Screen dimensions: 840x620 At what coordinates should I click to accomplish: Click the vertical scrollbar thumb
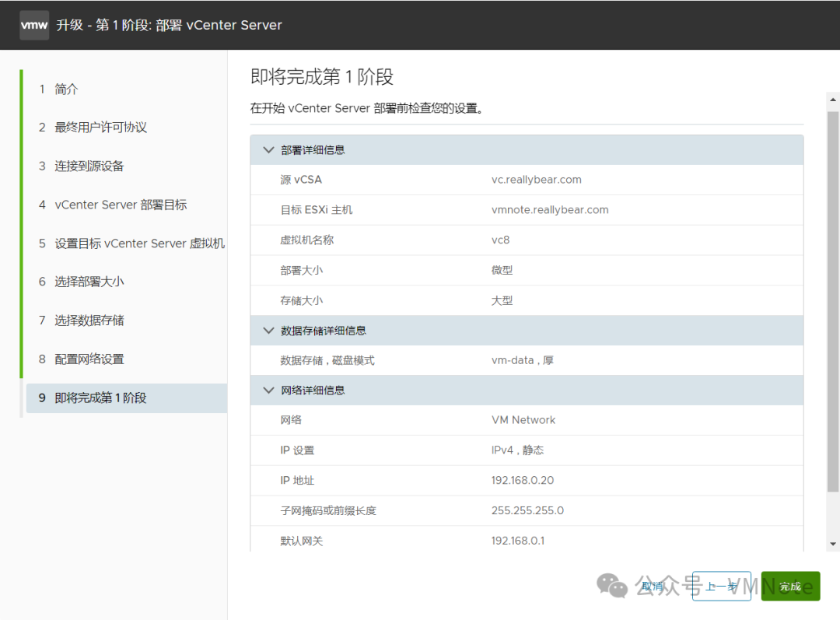(x=833, y=301)
